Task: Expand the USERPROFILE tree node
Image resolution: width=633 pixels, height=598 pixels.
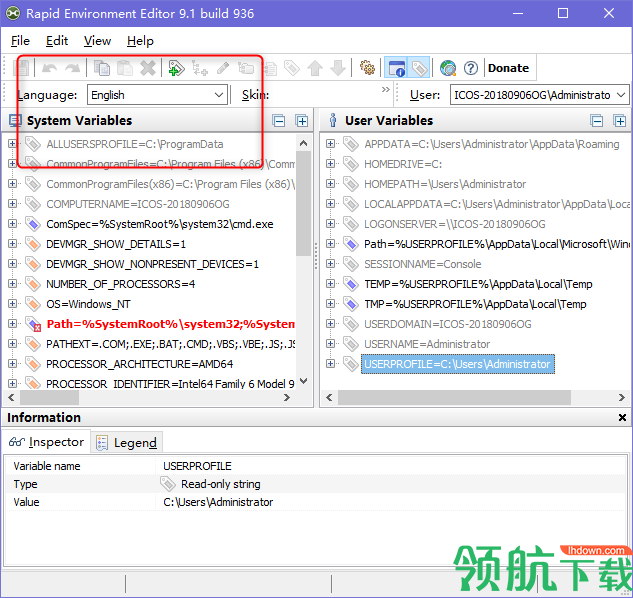Action: [330, 364]
